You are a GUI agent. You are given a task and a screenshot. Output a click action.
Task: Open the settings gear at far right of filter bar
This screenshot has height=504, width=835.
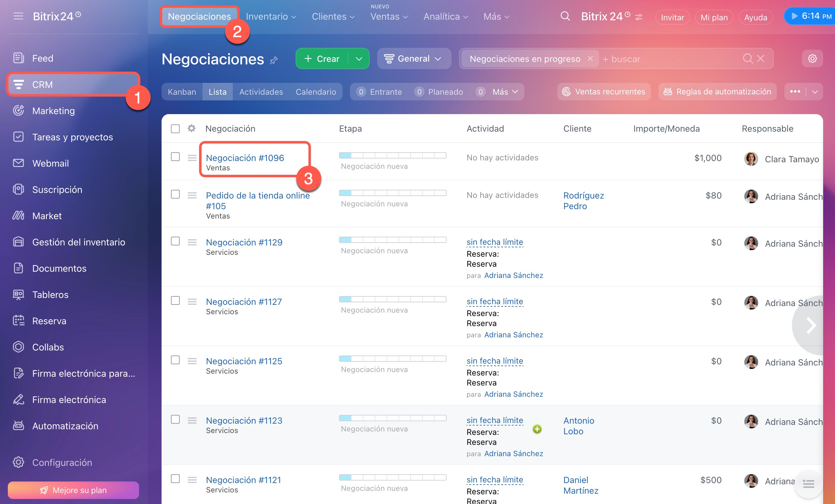pos(812,59)
